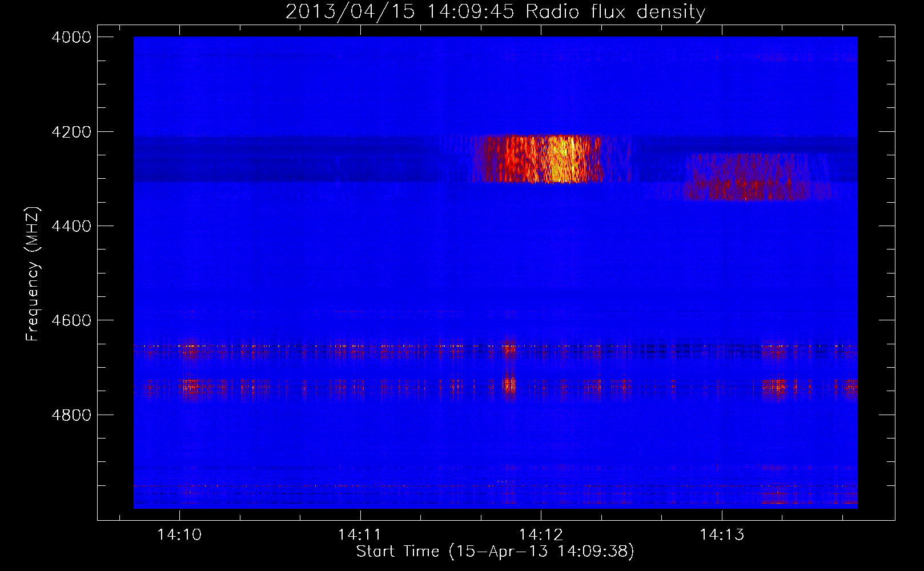Image resolution: width=924 pixels, height=571 pixels.
Task: Click the "Start Time (15-Apr-13 14:09:38)" axis label
Action: click(x=495, y=552)
